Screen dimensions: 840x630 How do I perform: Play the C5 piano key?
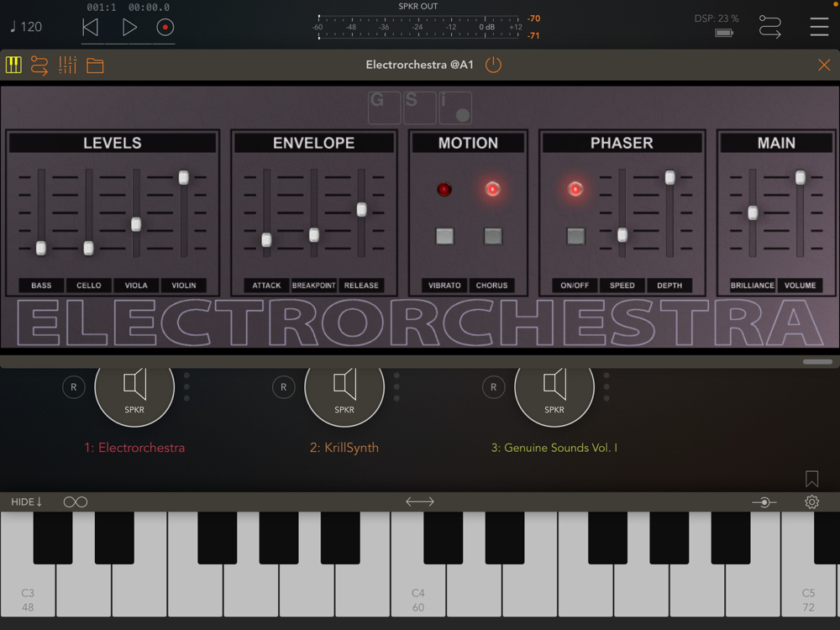(x=808, y=590)
